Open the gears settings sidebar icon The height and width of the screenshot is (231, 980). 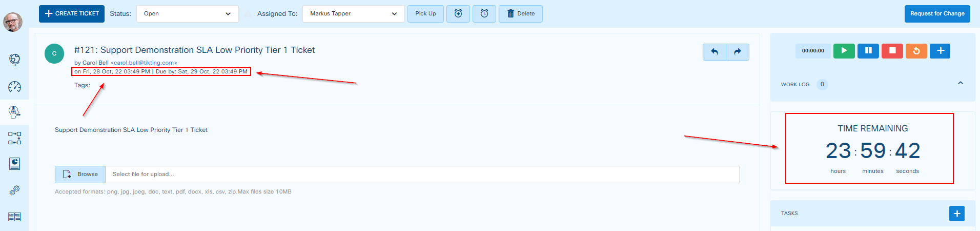tap(14, 190)
